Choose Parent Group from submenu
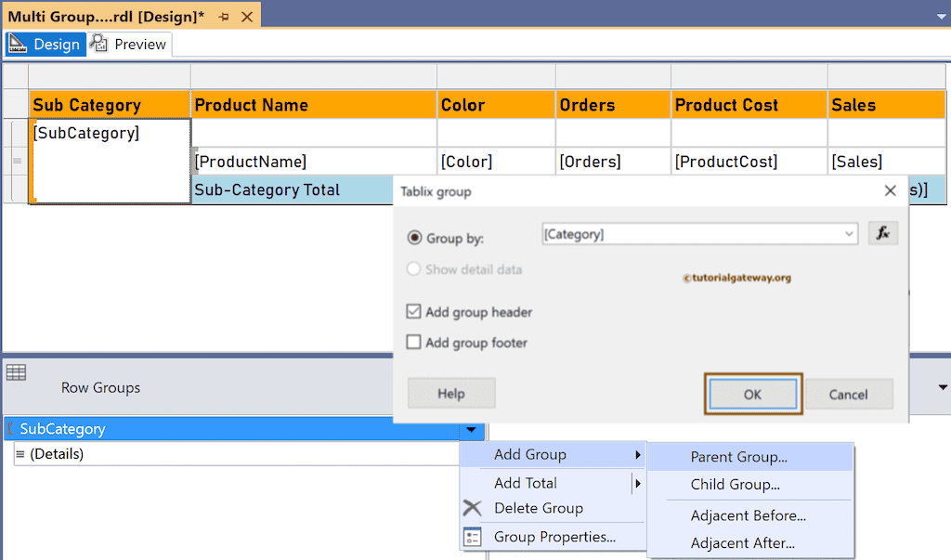Viewport: 951px width, 560px height. 738,457
